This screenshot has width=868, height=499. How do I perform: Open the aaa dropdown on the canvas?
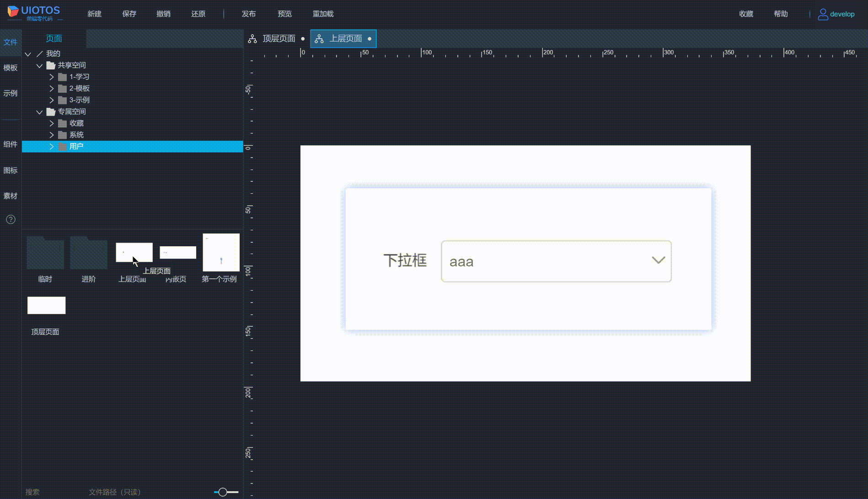point(659,260)
